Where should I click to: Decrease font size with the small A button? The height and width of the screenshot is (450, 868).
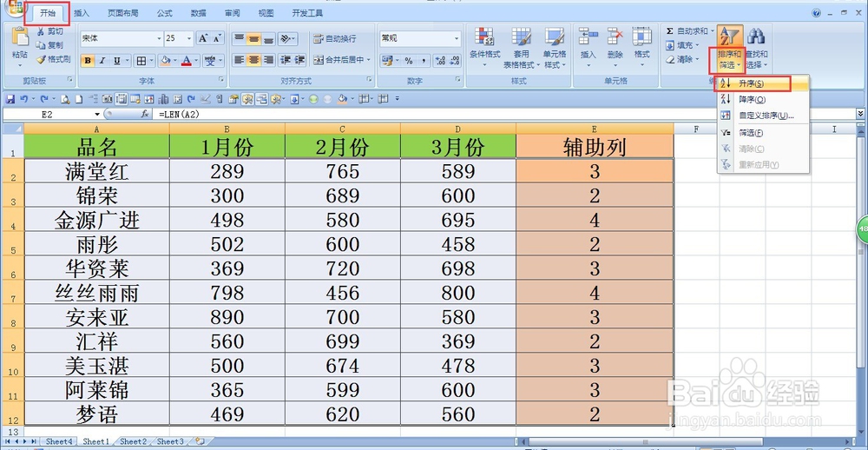pyautogui.click(x=217, y=38)
